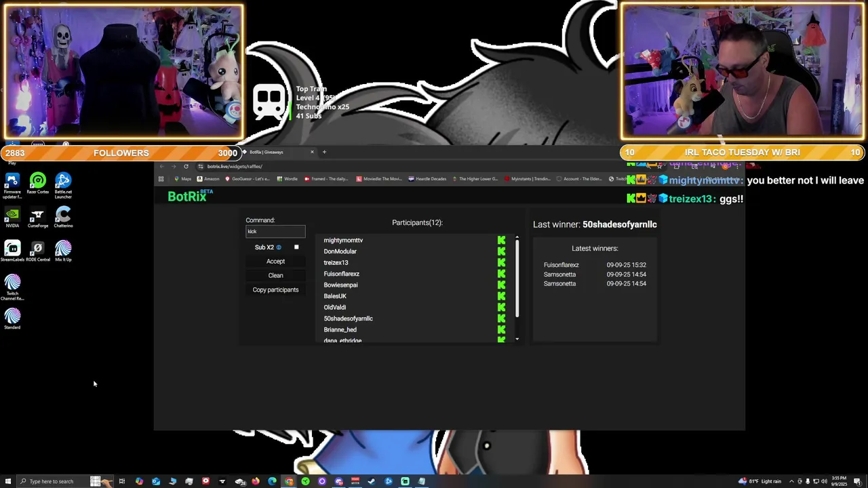
Task: Click the participants list scrollbar thumb
Action: click(x=517, y=278)
